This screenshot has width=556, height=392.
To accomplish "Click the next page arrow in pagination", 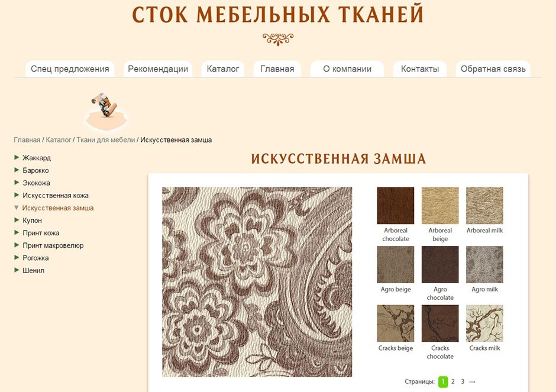I will (472, 382).
